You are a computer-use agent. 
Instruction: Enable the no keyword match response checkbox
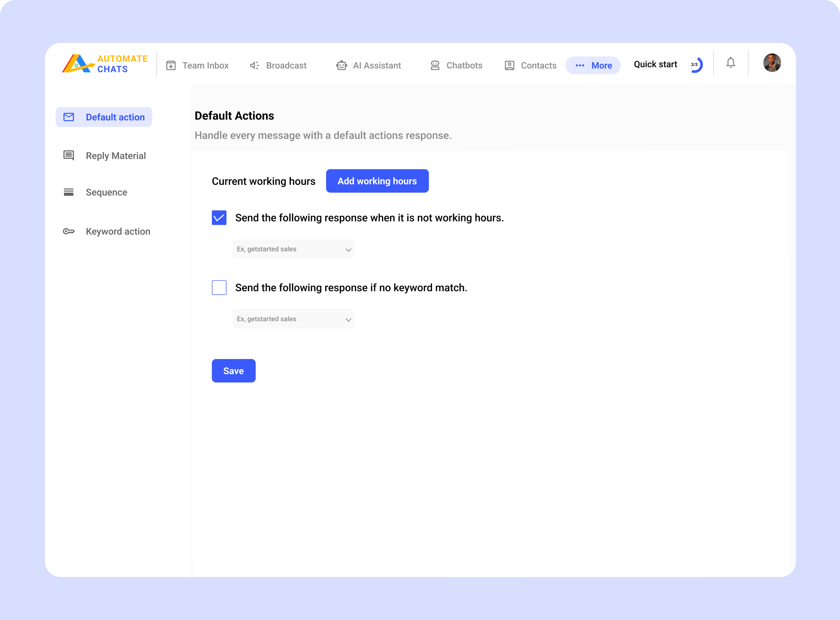point(219,287)
